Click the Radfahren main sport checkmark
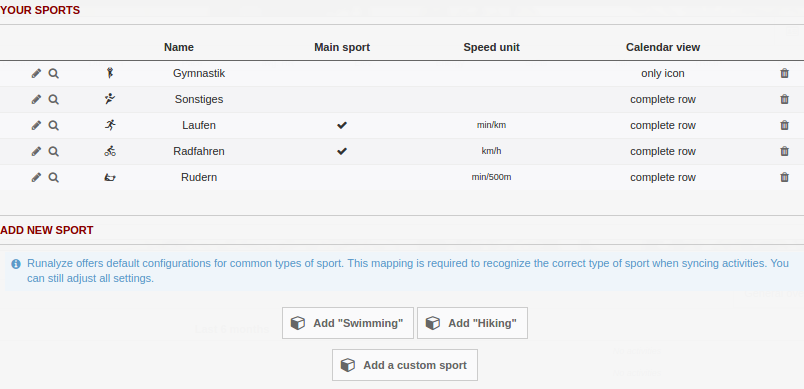 point(342,151)
